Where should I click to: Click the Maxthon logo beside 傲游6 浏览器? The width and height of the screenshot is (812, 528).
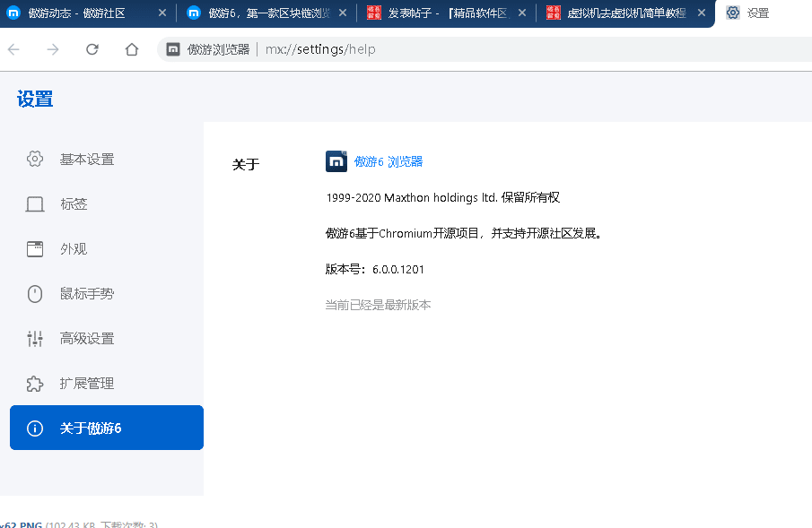(335, 161)
